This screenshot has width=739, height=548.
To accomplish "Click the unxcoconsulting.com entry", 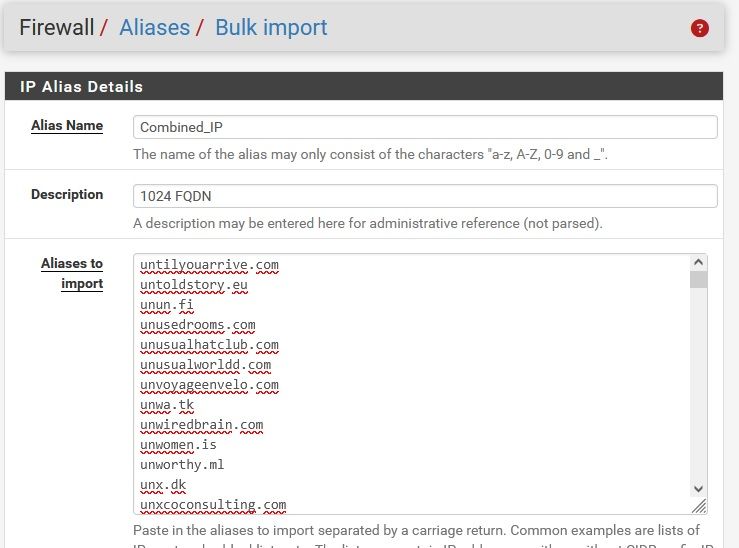I will [x=213, y=505].
